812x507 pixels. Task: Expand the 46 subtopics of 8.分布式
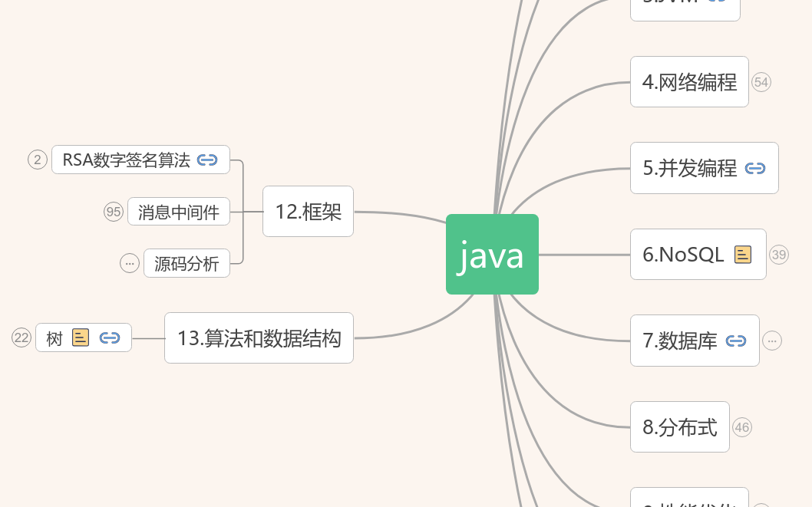tap(742, 427)
